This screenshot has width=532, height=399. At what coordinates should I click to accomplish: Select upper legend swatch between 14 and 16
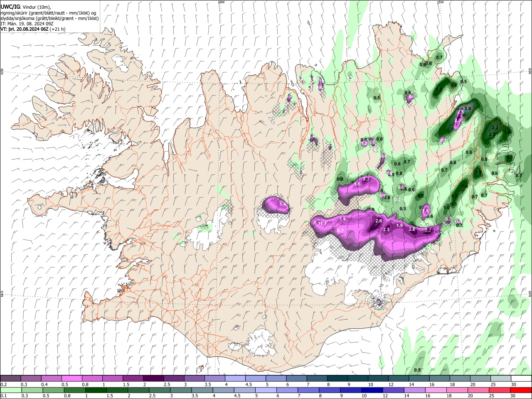coord(419,378)
